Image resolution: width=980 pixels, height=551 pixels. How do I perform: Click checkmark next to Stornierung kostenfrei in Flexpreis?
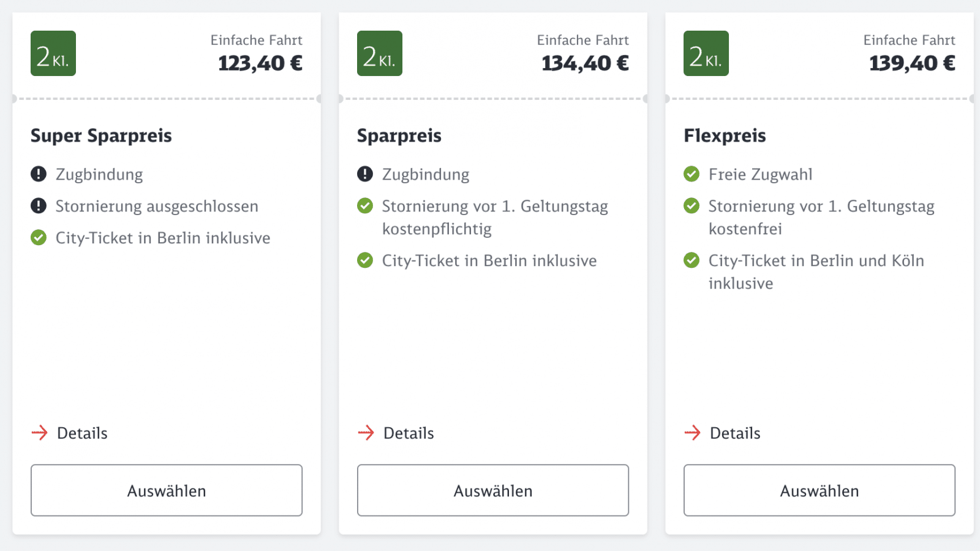(x=692, y=206)
